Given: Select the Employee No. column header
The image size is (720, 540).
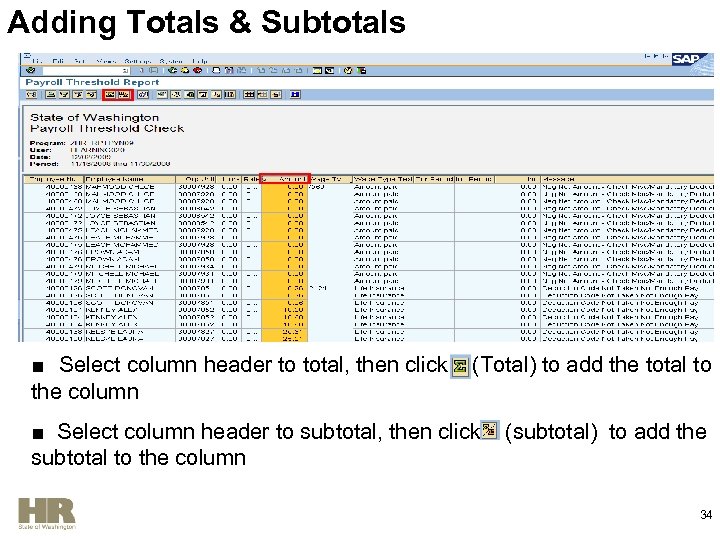Looking at the screenshot, I should coord(53,179).
